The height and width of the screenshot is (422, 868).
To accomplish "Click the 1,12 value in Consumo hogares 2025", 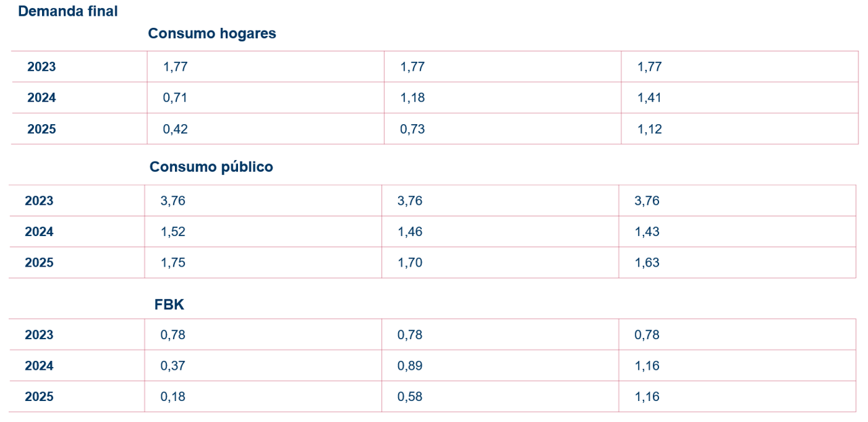I will (x=650, y=129).
